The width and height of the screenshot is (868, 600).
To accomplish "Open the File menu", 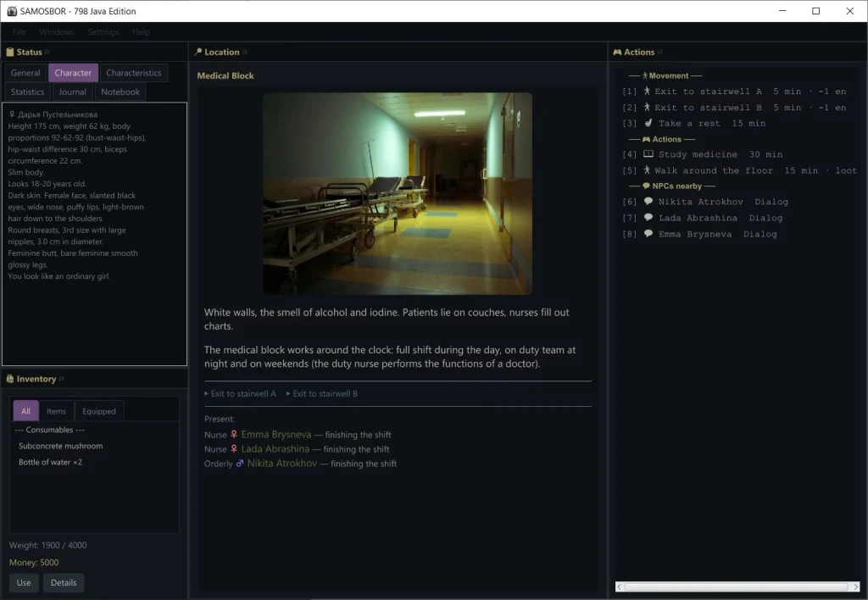I will pos(19,32).
